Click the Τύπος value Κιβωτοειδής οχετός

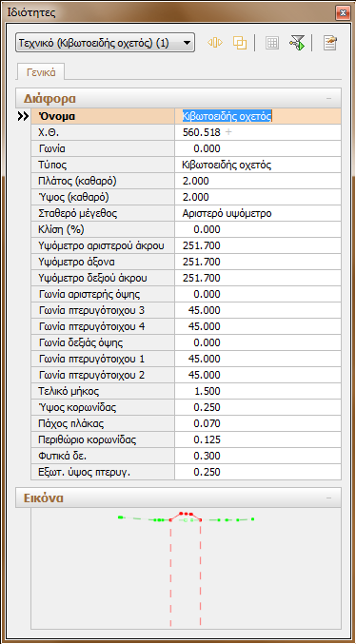click(258, 166)
